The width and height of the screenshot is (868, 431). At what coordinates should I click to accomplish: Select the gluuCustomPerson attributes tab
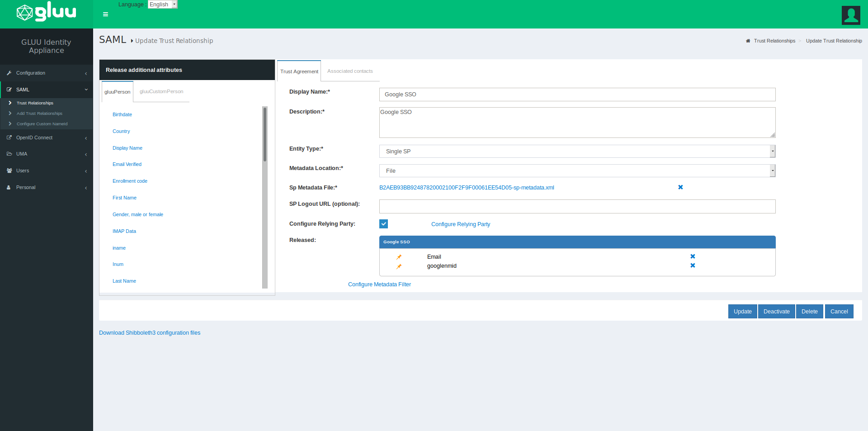[161, 91]
